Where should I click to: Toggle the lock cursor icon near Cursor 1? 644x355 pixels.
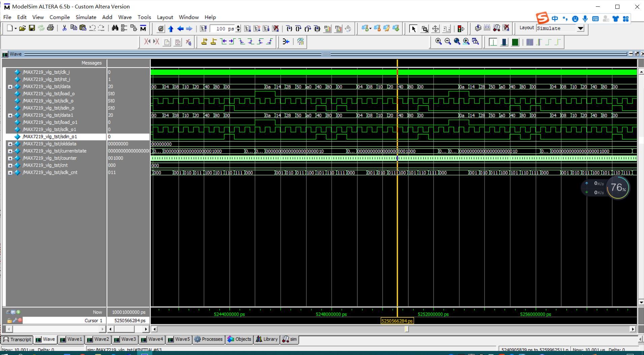coord(9,320)
